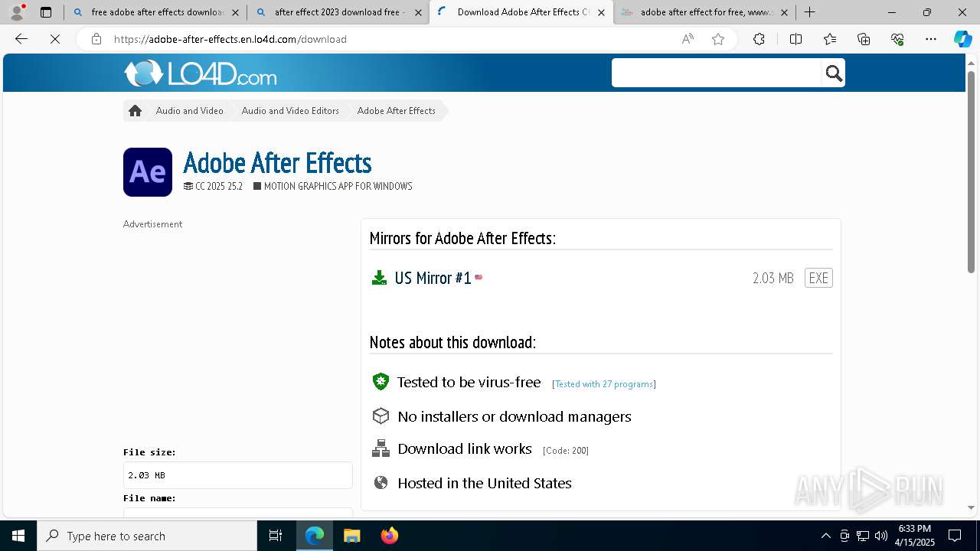Click the LO4D.com logo
This screenshot has height=551, width=980.
pyautogui.click(x=200, y=73)
